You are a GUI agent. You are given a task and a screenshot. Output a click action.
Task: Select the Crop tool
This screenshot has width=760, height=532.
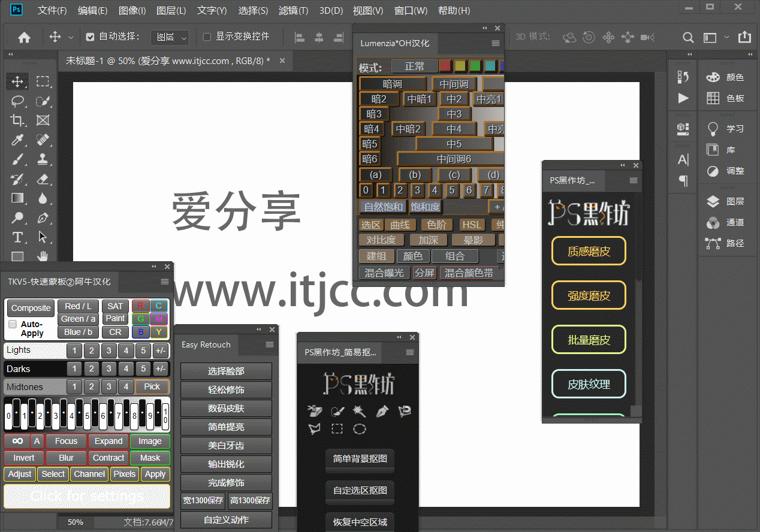pos(17,120)
